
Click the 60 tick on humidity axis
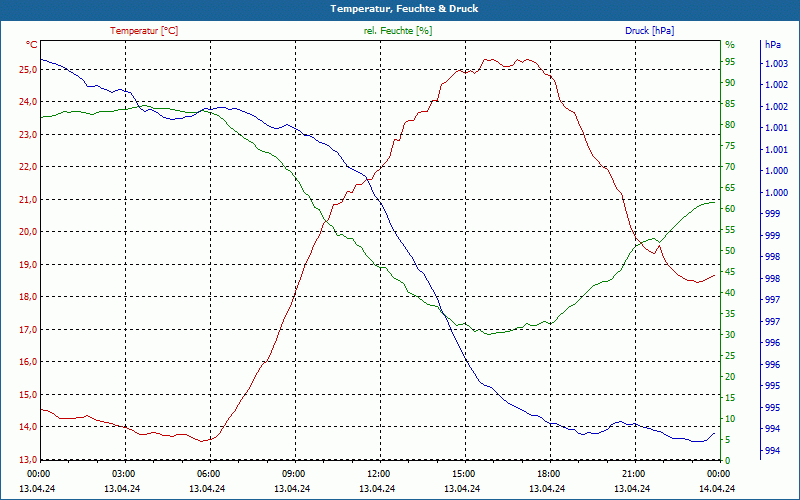point(730,209)
